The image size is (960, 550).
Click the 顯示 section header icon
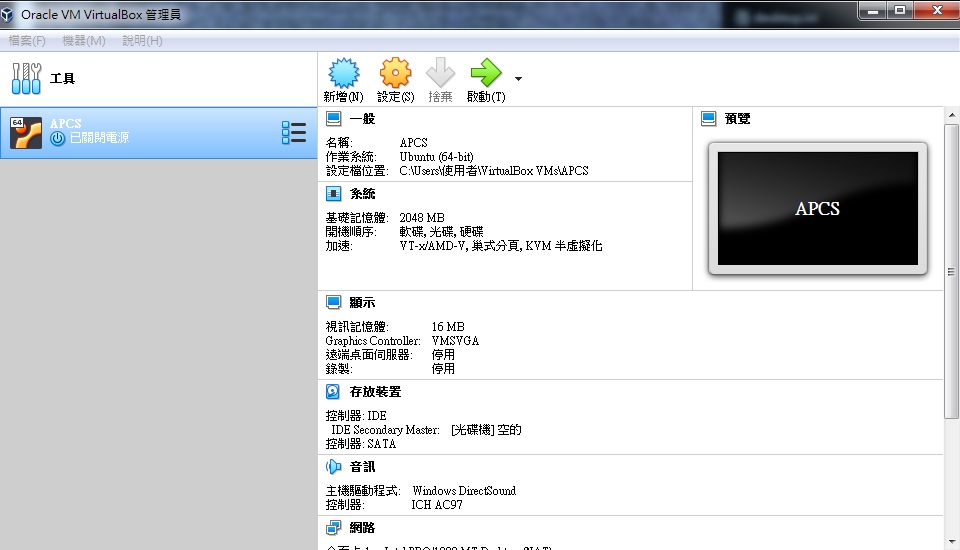(333, 302)
